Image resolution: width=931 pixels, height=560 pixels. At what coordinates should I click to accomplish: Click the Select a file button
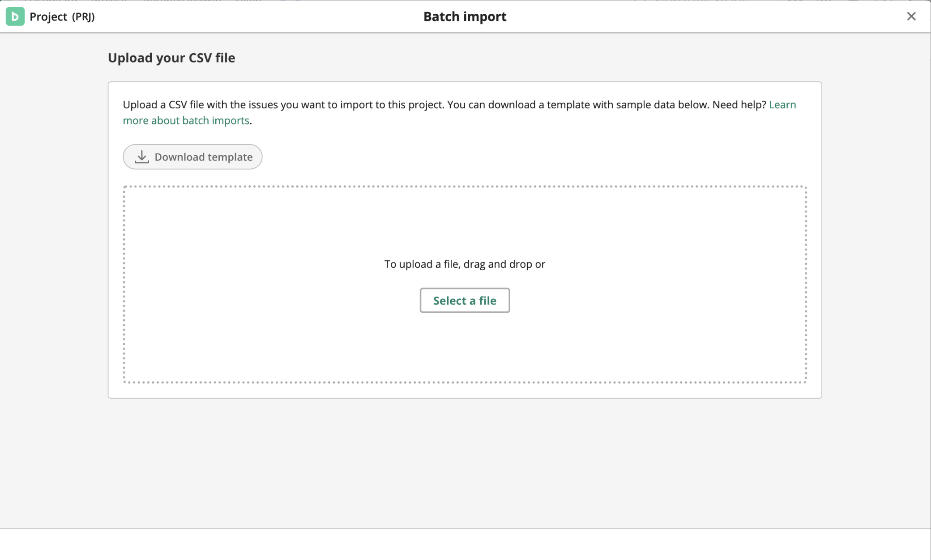point(465,300)
